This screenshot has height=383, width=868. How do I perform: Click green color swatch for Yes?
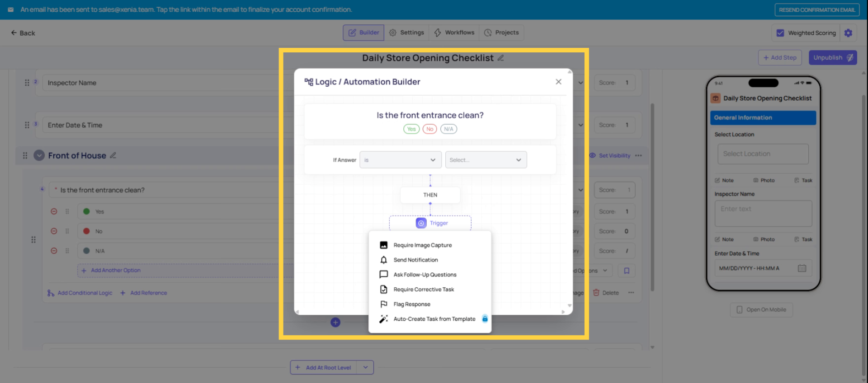[x=86, y=211]
